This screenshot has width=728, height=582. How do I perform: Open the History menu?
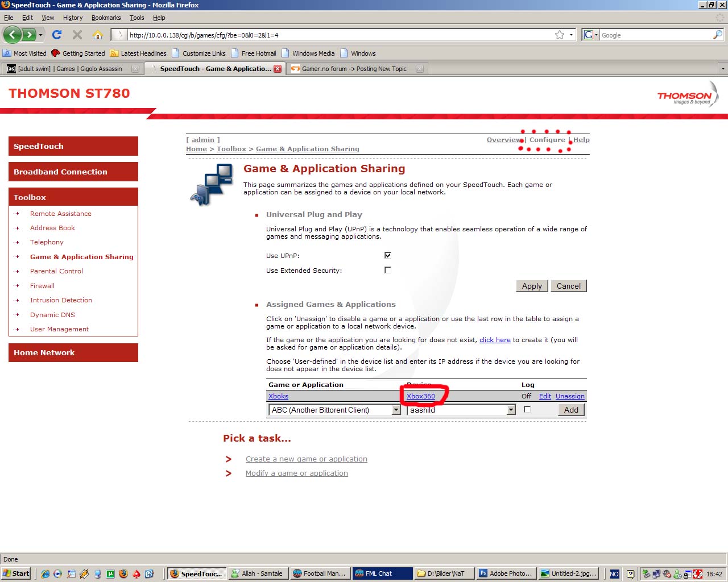pos(73,18)
